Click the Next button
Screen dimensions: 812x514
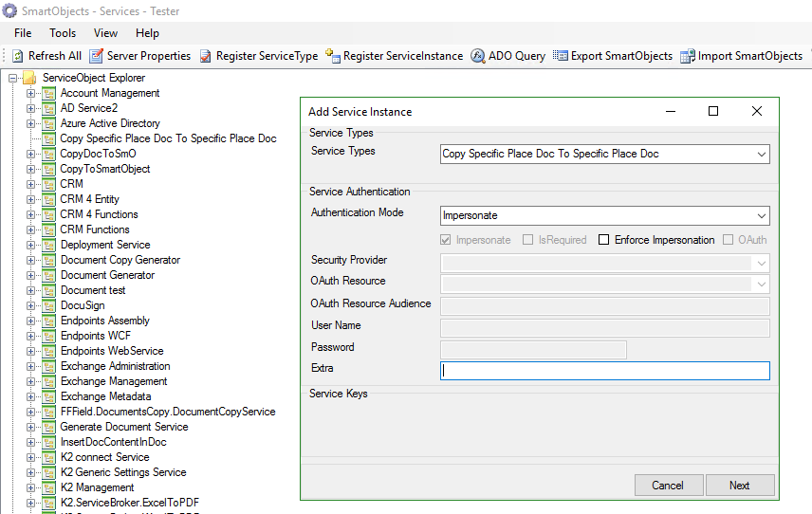click(740, 486)
